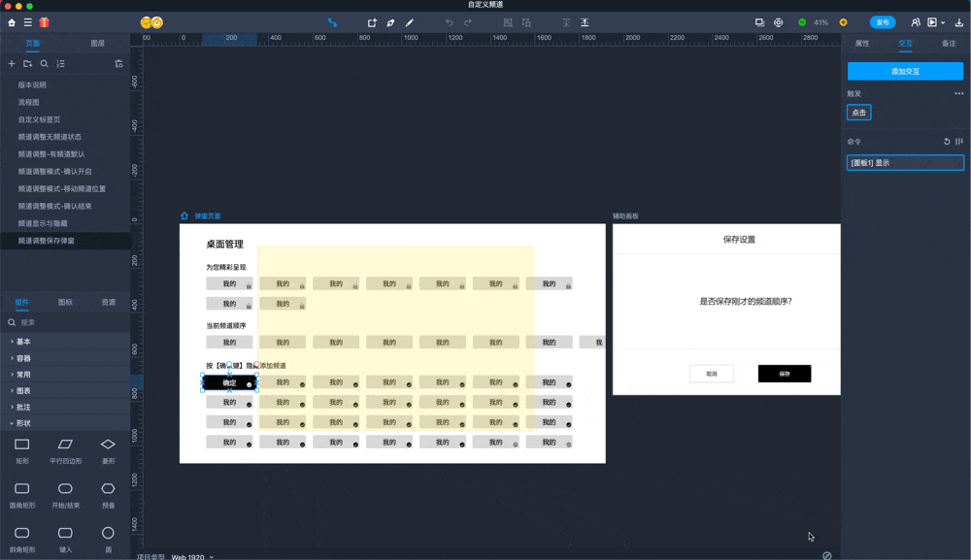Open the 流程图 page

28,102
